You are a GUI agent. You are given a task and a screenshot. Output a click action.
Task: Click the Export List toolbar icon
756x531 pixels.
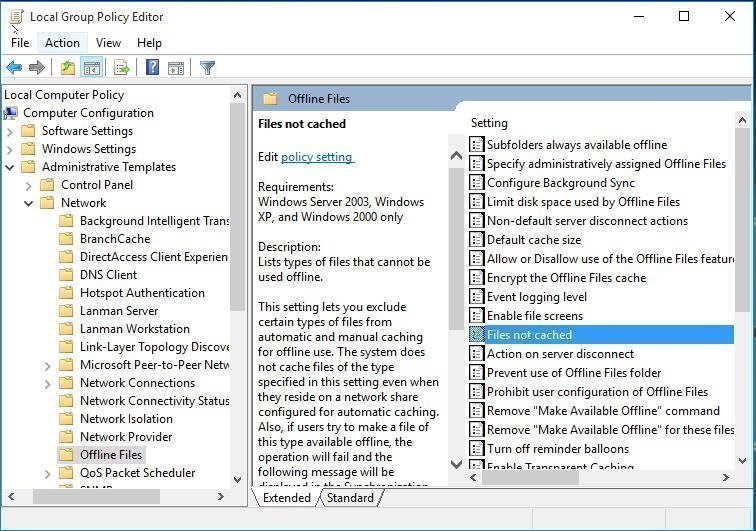click(122, 68)
